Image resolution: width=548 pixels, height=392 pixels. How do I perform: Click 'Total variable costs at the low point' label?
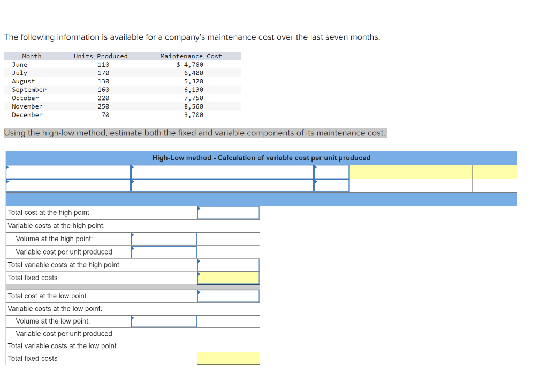(x=62, y=346)
